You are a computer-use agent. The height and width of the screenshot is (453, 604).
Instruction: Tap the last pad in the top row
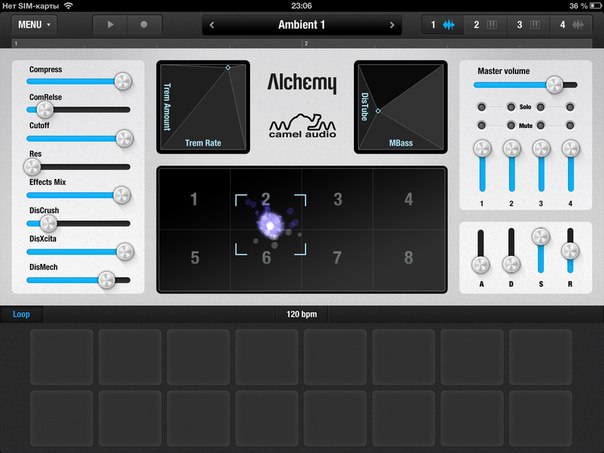(540, 357)
